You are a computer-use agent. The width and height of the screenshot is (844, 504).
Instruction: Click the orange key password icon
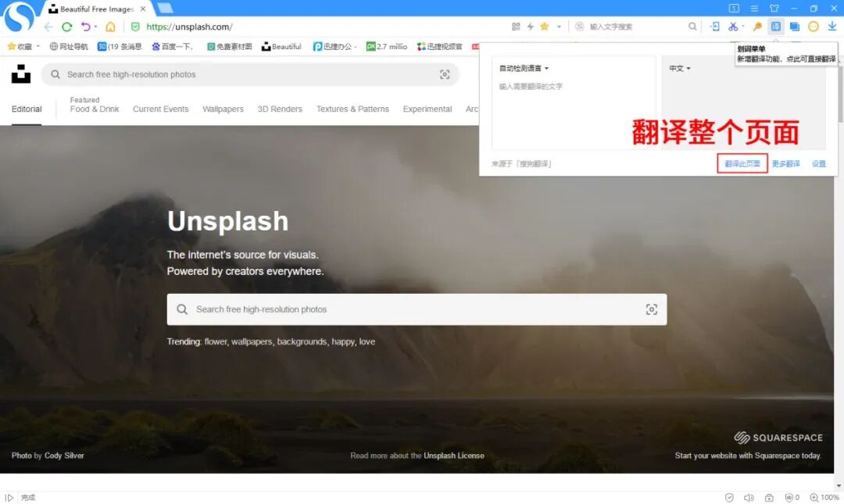757,27
